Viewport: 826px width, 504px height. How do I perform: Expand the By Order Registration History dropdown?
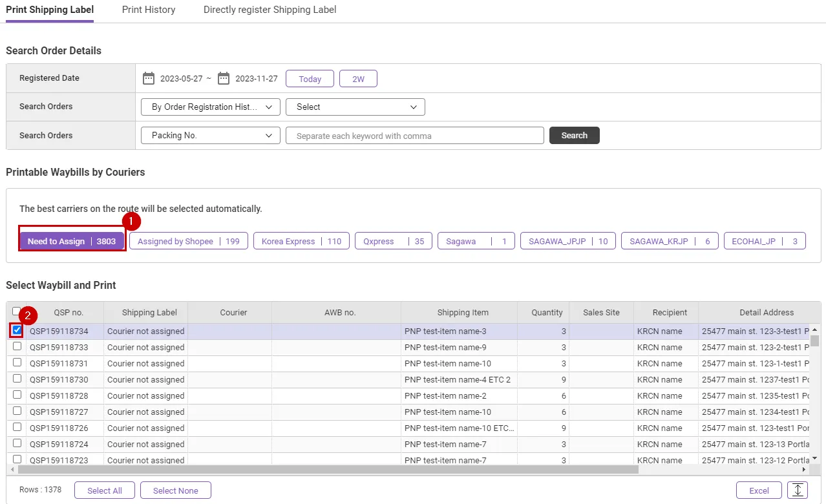[210, 107]
